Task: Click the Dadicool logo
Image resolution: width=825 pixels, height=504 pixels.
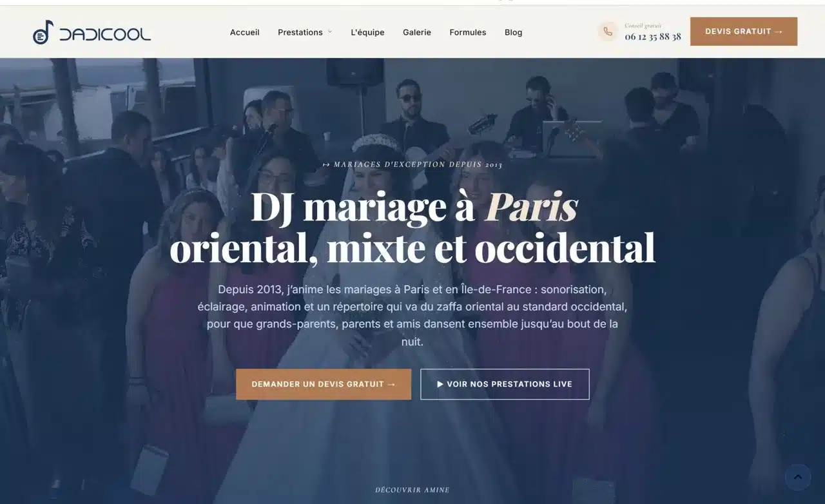Action: point(92,32)
